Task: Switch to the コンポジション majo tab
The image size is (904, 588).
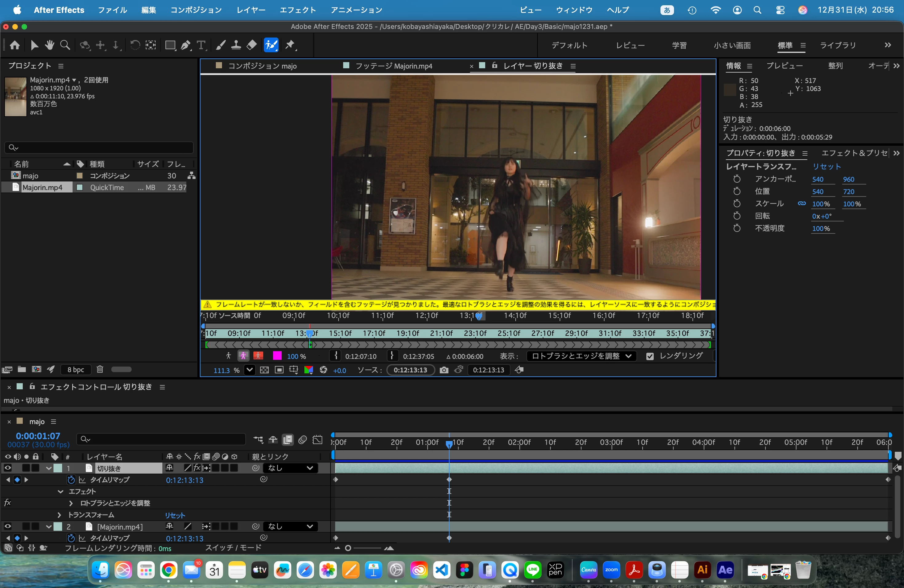Action: [x=262, y=66]
